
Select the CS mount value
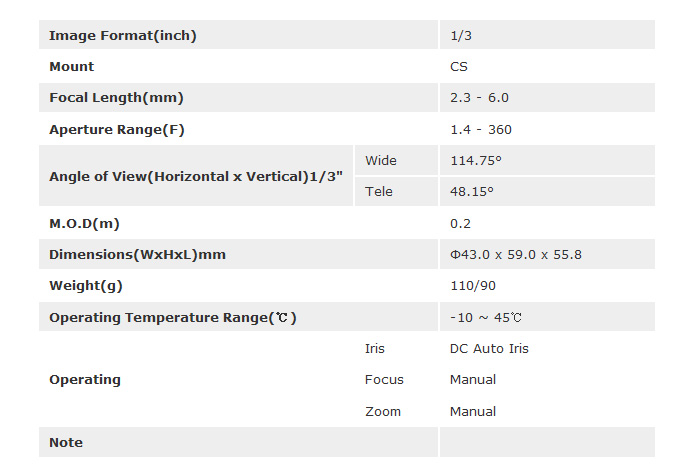[459, 67]
